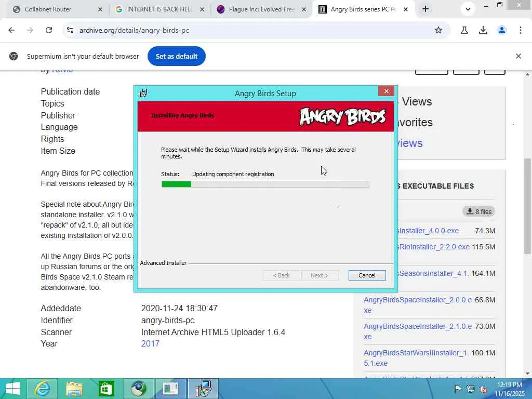Download the RioInstaller_2.2.0.exe file
This screenshot has width=532, height=399.
coord(434,247)
